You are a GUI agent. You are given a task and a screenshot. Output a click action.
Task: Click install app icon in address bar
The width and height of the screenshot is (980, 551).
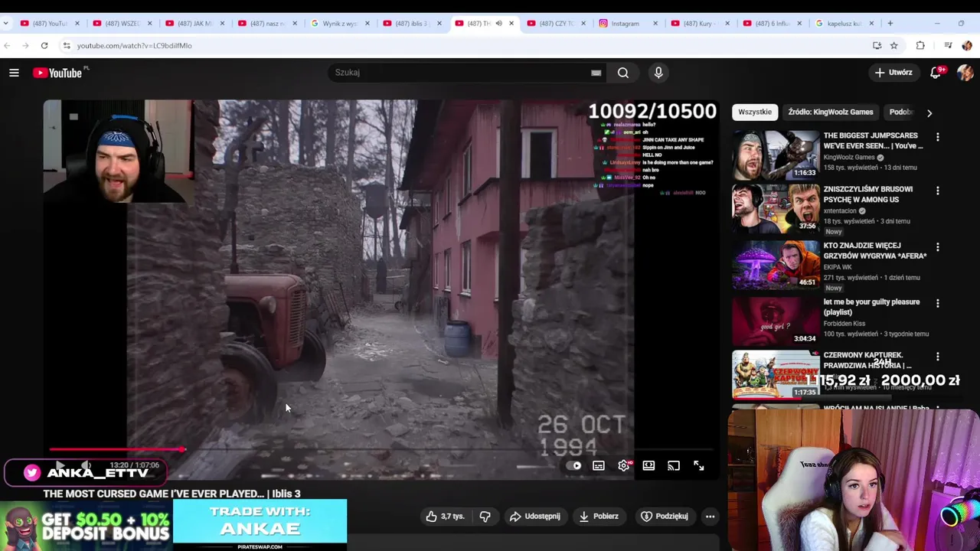(877, 46)
